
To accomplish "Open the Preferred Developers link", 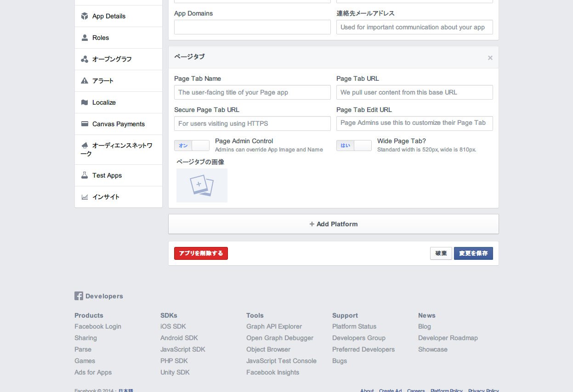I will pyautogui.click(x=363, y=349).
